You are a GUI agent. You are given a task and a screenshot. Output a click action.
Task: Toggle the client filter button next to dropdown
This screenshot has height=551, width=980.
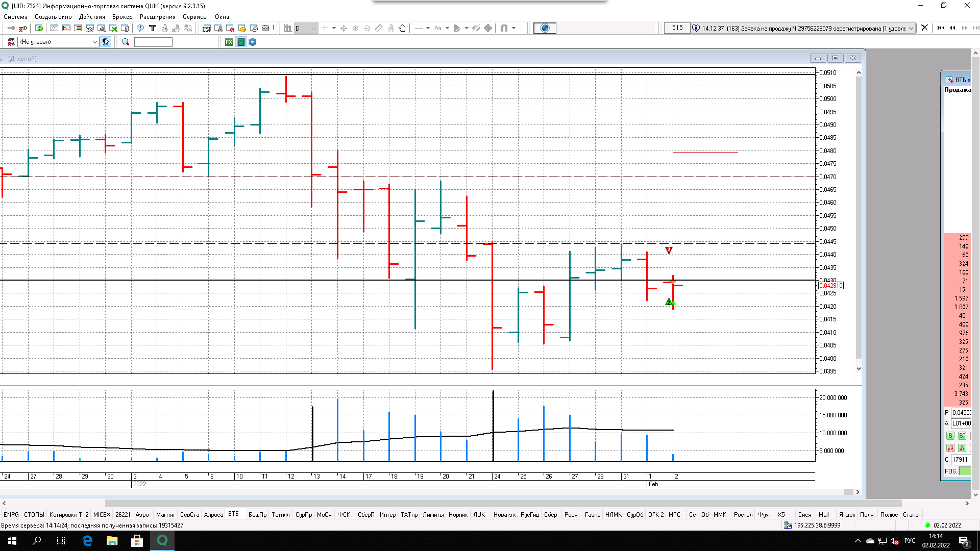(x=106, y=42)
